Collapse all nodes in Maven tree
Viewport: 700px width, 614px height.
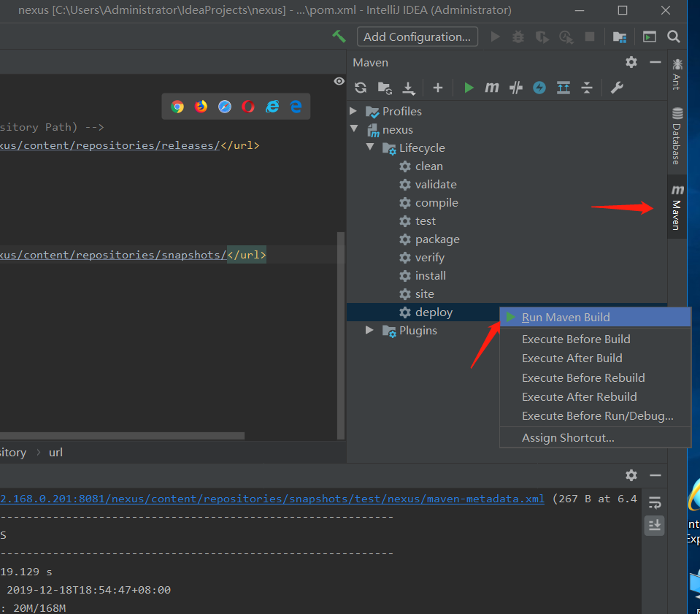[587, 88]
